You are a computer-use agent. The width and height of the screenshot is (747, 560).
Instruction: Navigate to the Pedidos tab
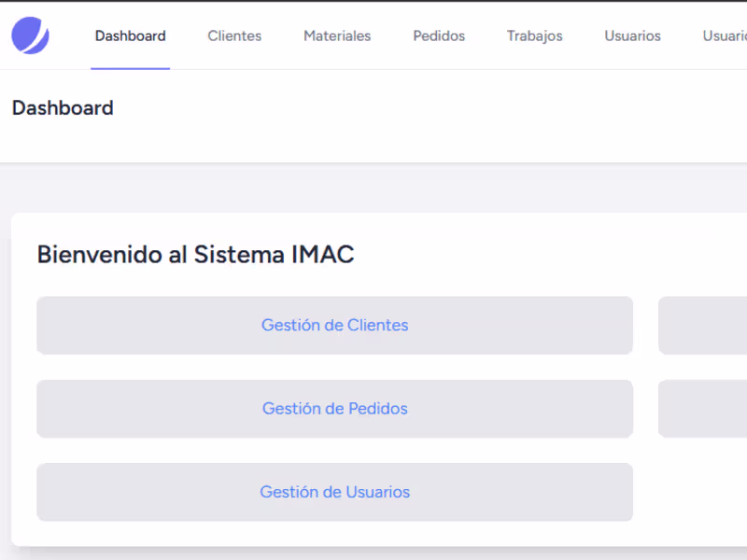pos(438,36)
